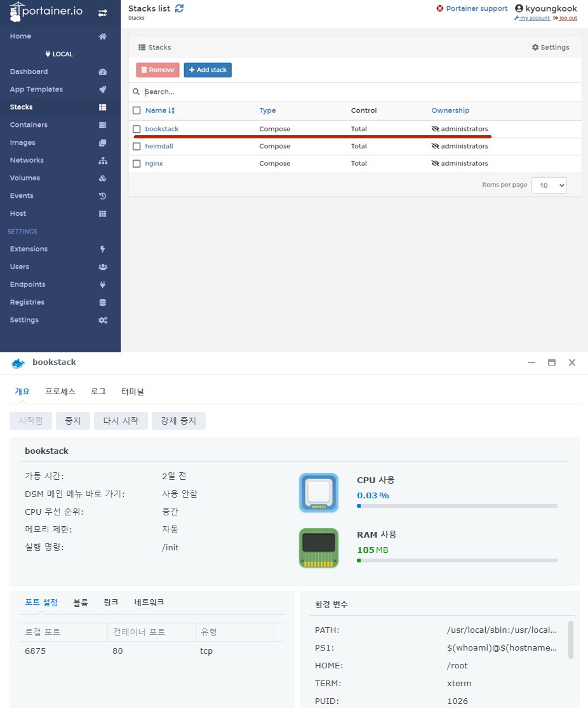
Task: Click the Endpoints plug icon
Action: coord(103,284)
